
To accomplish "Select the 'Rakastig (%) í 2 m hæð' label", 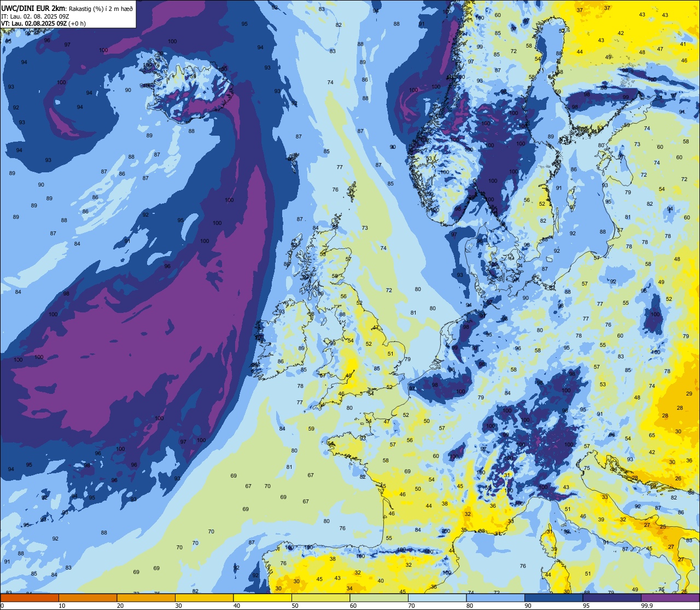I will [x=101, y=9].
